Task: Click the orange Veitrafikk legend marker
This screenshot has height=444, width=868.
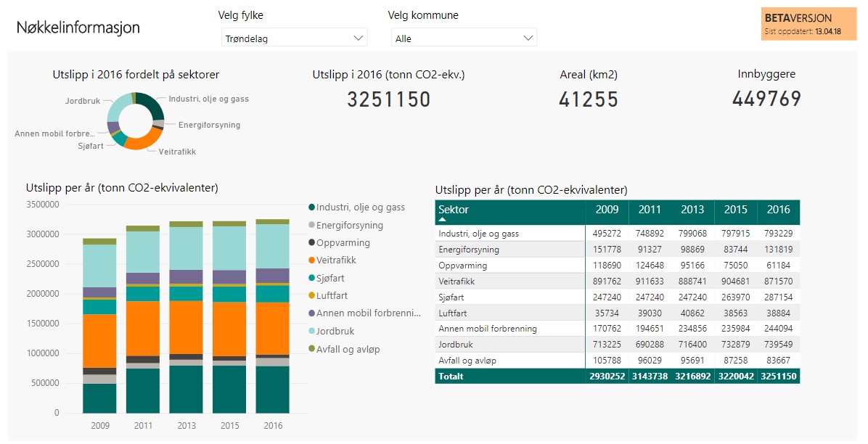Action: [311, 260]
